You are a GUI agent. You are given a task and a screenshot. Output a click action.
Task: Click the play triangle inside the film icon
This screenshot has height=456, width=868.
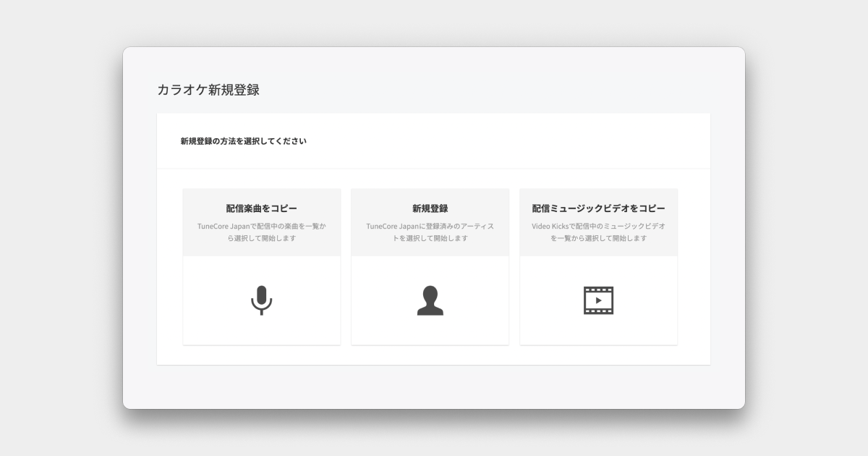[598, 300]
